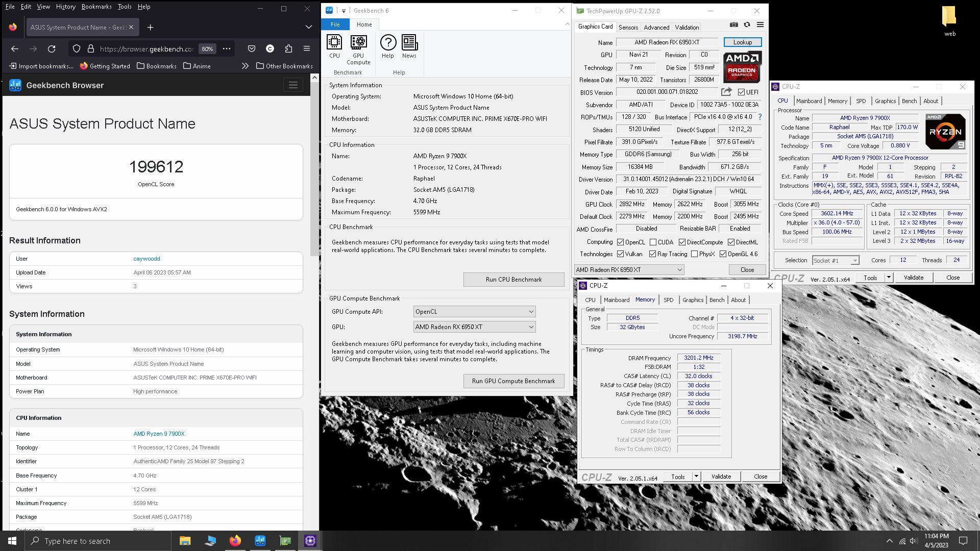Click Validate in CPU-Z Memory window
The image size is (980, 551).
[721, 477]
